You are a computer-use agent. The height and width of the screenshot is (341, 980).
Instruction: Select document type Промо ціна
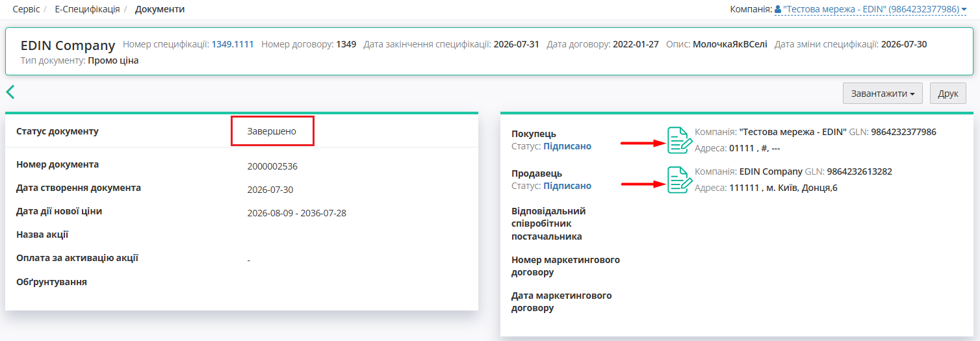pos(113,60)
